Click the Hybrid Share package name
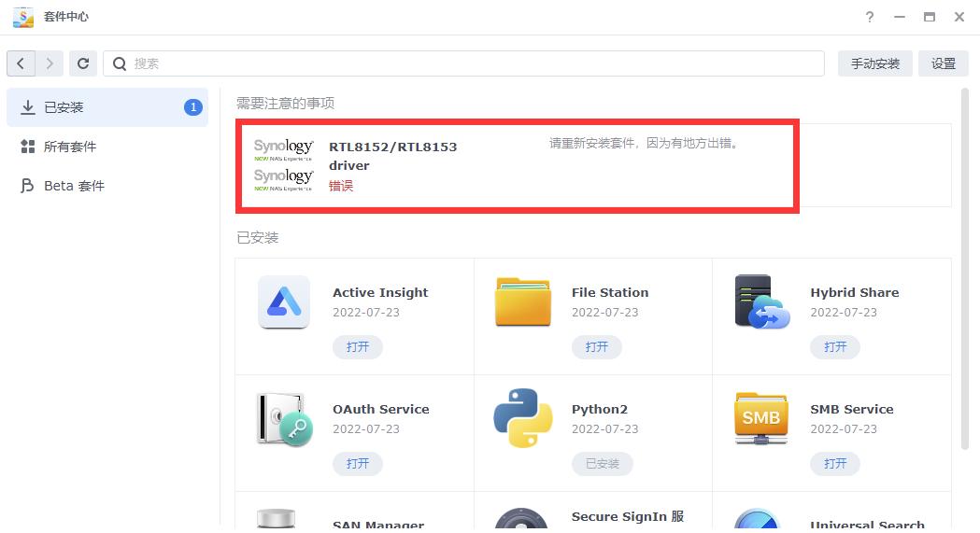This screenshot has height=533, width=980. coord(855,293)
